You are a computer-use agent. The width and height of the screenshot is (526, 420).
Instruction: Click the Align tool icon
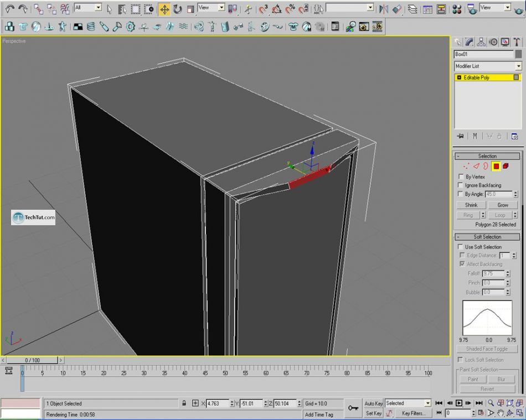pyautogui.click(x=396, y=9)
